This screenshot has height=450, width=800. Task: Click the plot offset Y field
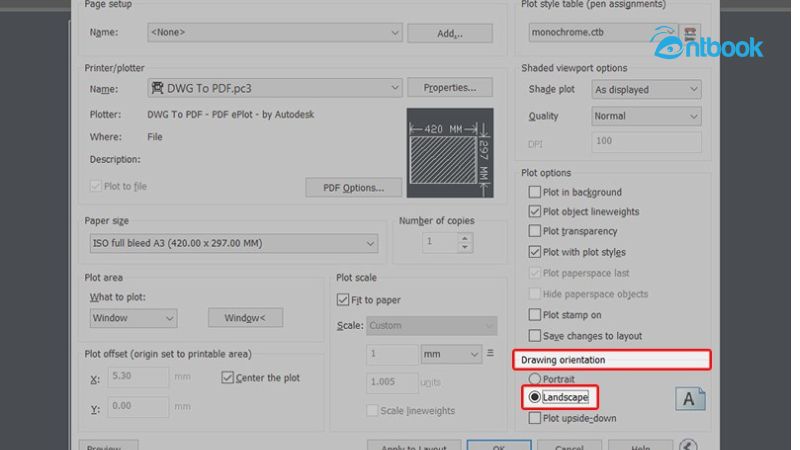(138, 406)
